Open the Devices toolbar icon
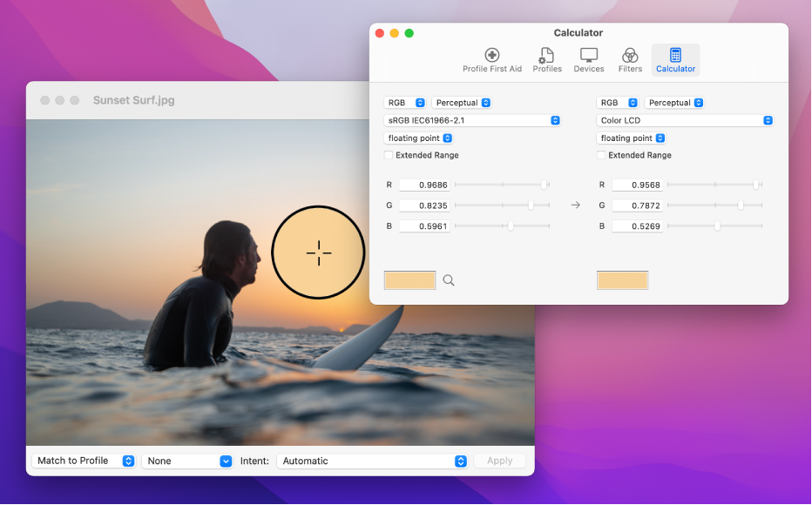Viewport: 812px width, 505px height. [x=589, y=61]
